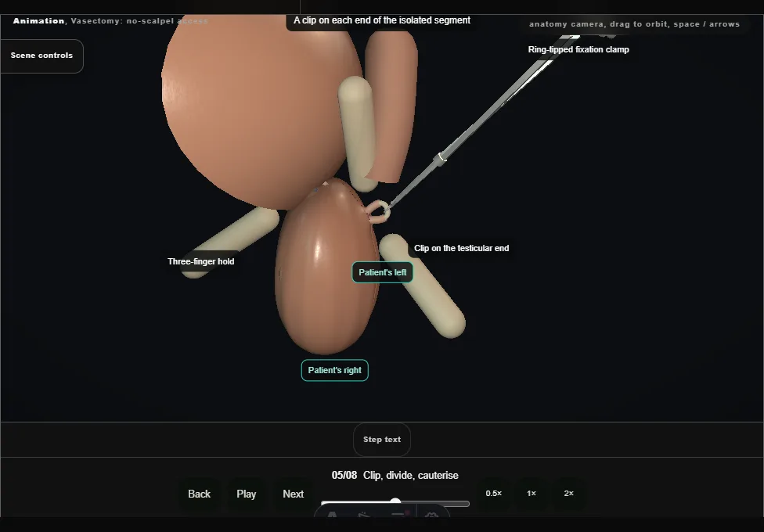Set playback speed to 0.5×
The image size is (764, 532).
(494, 494)
